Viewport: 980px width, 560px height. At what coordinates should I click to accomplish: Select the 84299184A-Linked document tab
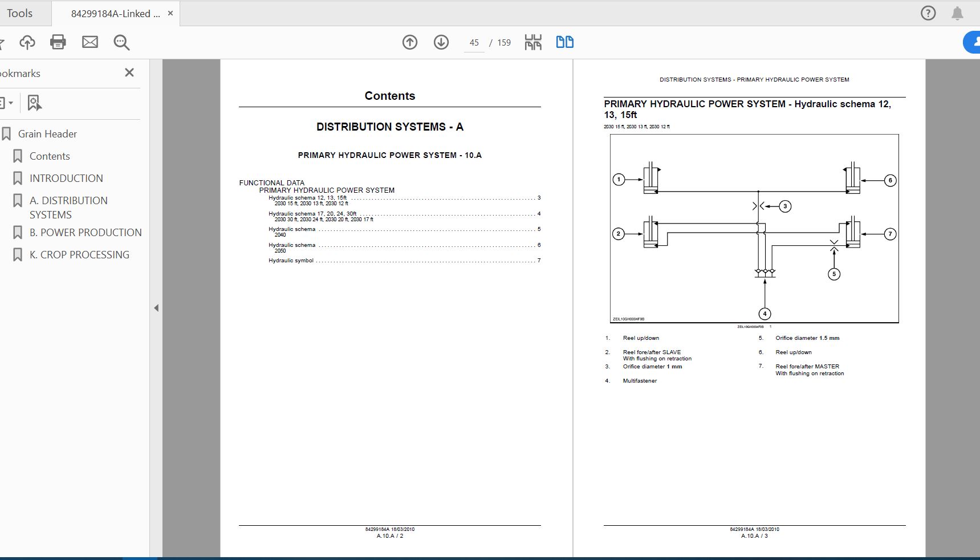(x=113, y=13)
